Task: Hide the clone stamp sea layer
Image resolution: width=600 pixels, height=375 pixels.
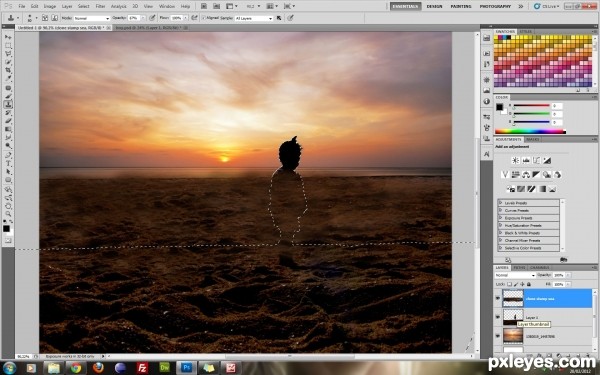Action: pos(497,298)
